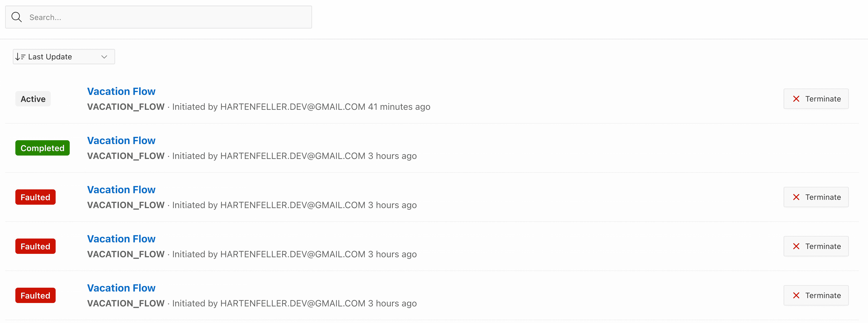Open the Active Vacation Flow link
868x323 pixels.
pos(121,91)
